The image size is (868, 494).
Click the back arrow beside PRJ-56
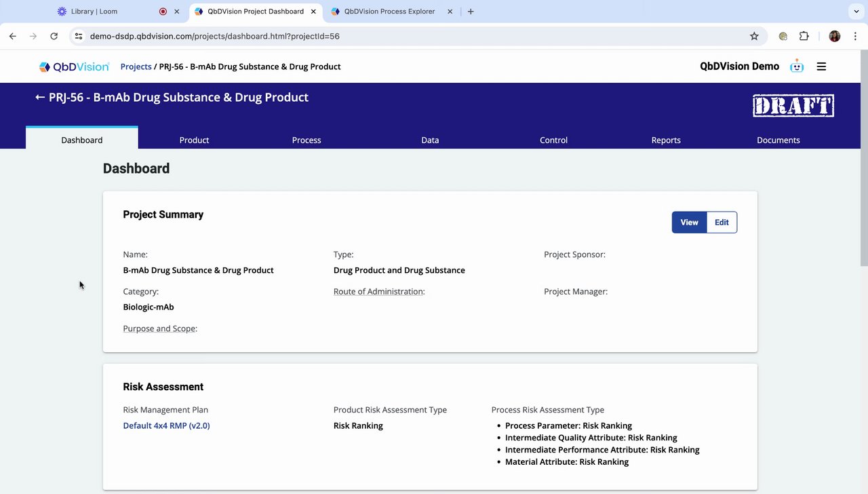40,97
